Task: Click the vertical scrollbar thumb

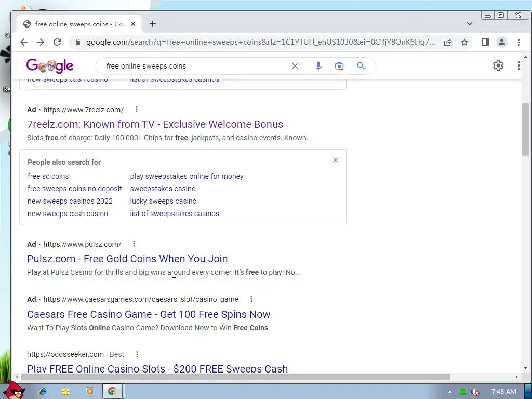Action: click(x=525, y=129)
